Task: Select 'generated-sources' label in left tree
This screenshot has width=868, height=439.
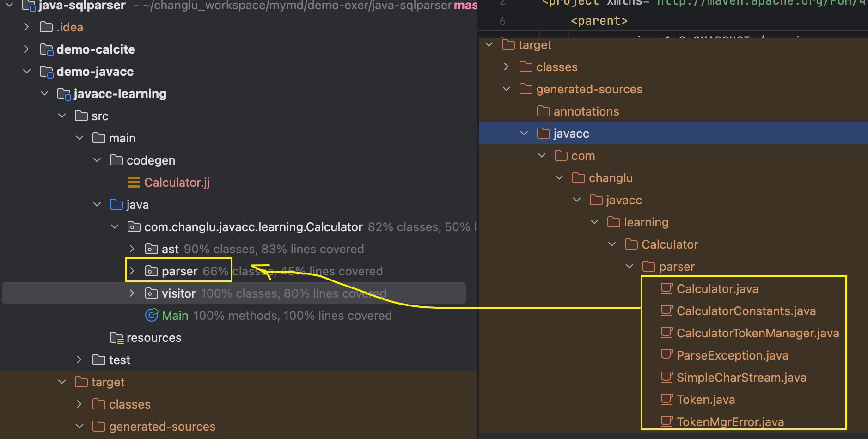Action: click(162, 427)
